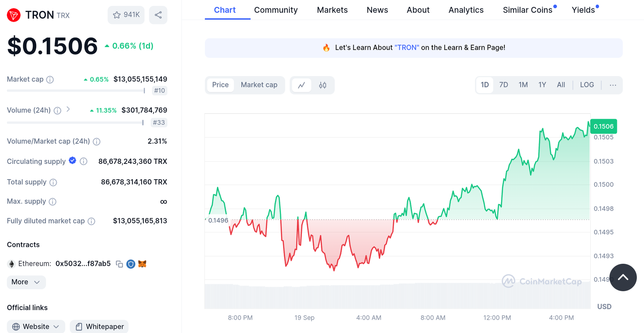Screen dimensions: 644x333
Task: Toggle chart to Market cap view
Action: 259,85
